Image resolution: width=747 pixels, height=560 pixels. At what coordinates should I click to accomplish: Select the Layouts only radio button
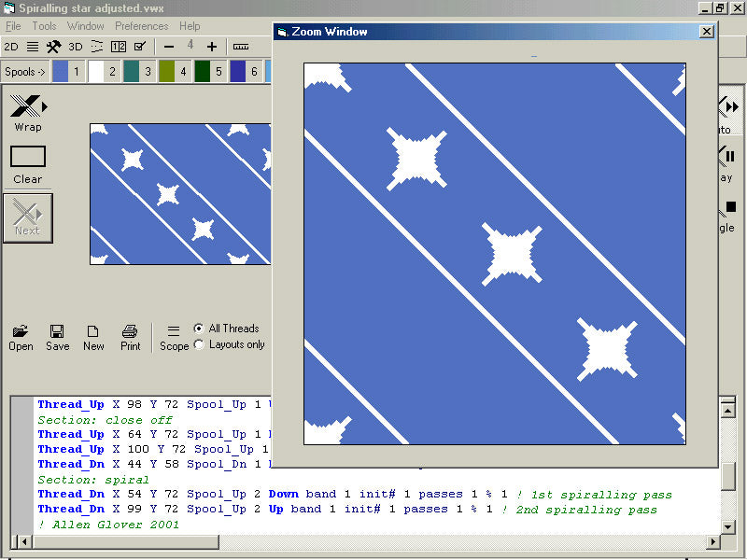(199, 344)
